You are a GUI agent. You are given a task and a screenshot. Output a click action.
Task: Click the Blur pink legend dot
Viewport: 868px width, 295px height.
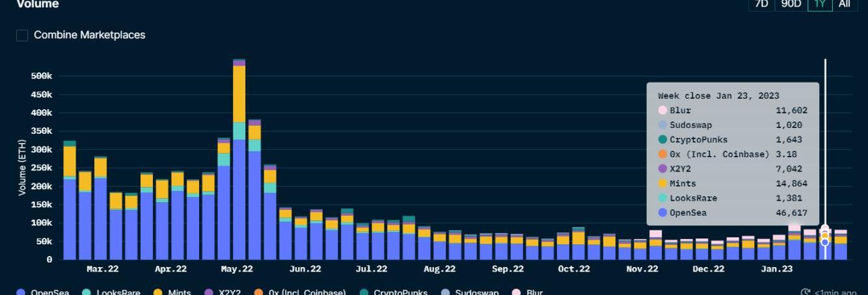(517, 292)
